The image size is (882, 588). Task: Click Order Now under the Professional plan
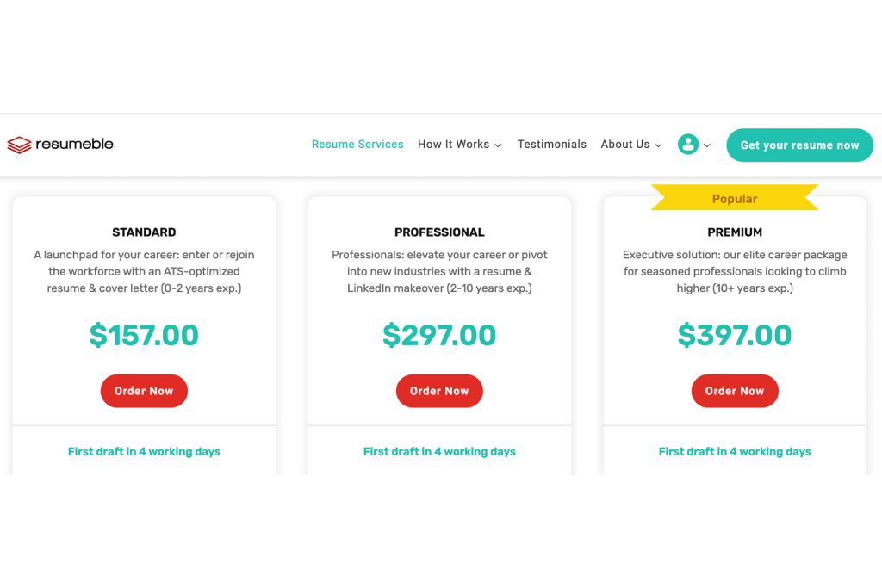[x=439, y=391]
